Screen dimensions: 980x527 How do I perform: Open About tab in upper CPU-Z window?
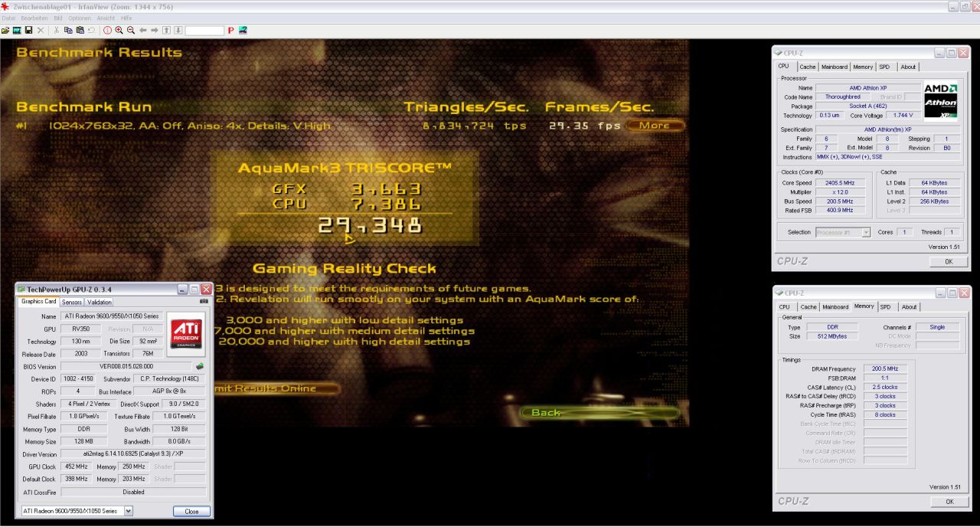908,67
